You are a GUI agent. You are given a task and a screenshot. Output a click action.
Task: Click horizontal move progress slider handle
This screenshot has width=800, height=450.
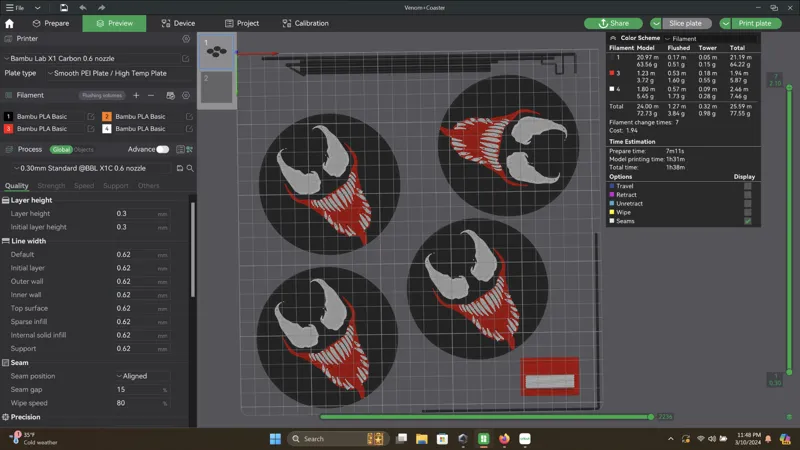pyautogui.click(x=651, y=417)
